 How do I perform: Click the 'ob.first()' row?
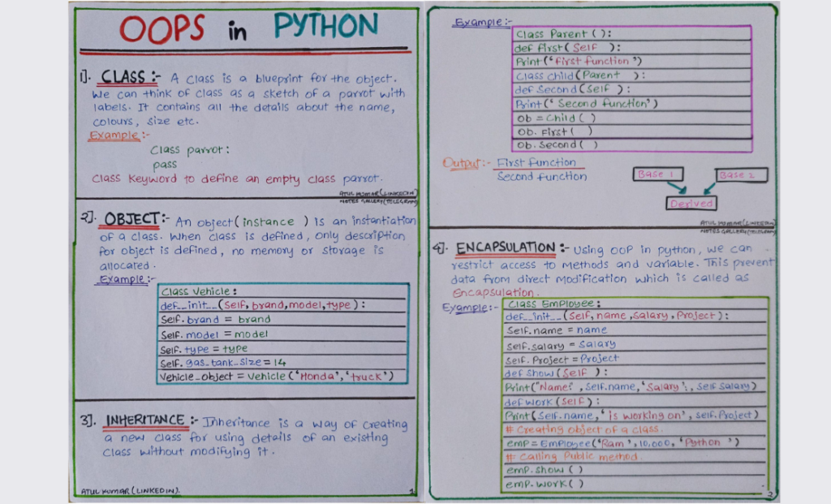632,132
